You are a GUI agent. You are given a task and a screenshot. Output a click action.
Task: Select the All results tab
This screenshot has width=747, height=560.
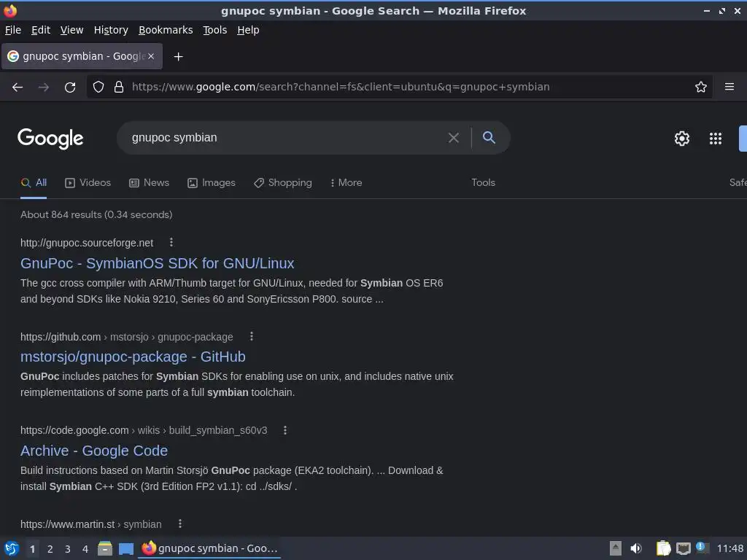click(34, 183)
